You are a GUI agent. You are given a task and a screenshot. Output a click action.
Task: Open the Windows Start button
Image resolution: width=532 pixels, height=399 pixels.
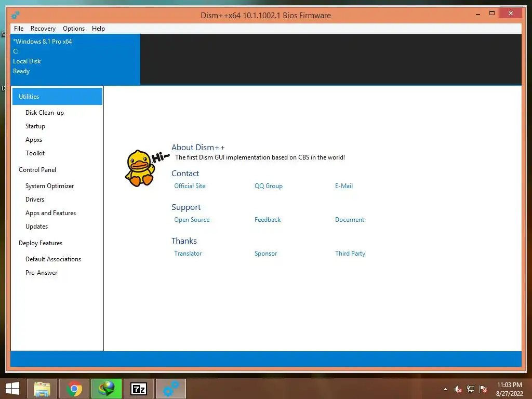(x=12, y=389)
